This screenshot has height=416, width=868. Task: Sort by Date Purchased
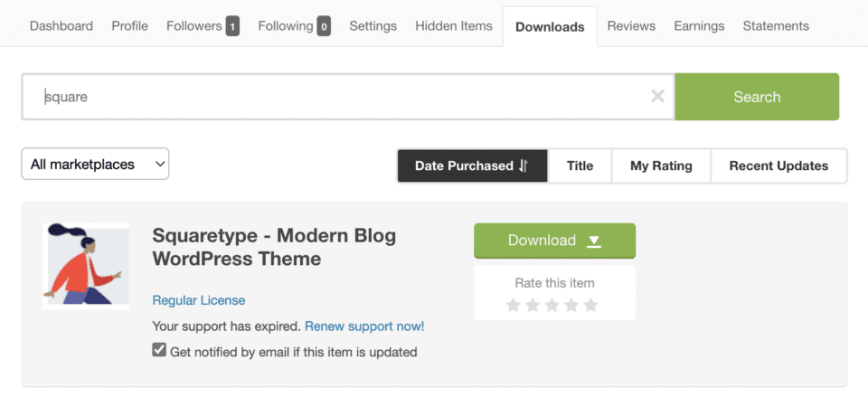472,165
